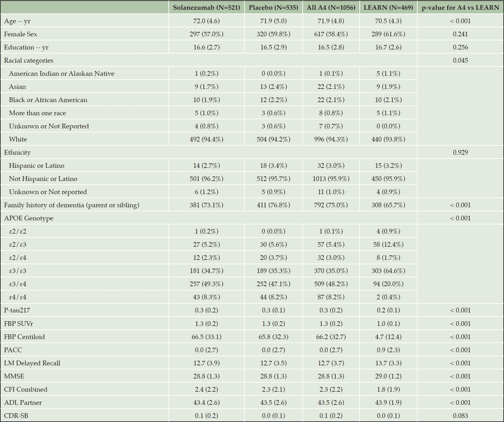This screenshot has height=422, width=504.
Task: Select the White row label
Action: [x=18, y=139]
